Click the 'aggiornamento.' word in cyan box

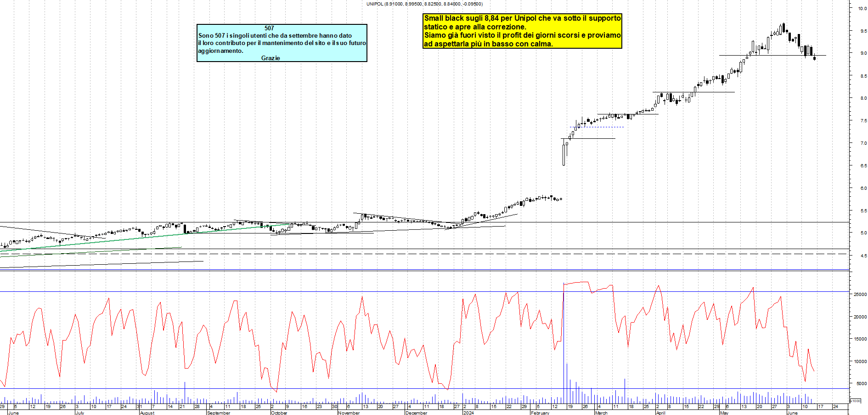pyautogui.click(x=220, y=51)
